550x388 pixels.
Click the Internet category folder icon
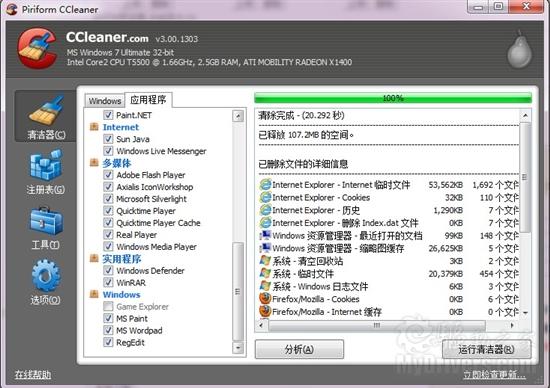pos(94,127)
